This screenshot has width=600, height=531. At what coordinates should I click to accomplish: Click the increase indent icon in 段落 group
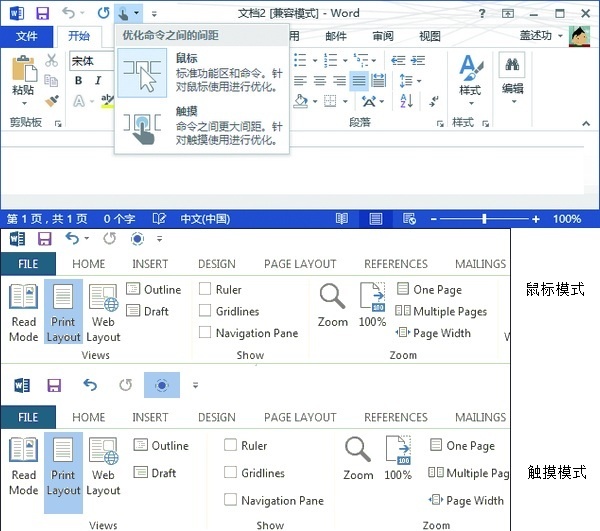[418, 60]
